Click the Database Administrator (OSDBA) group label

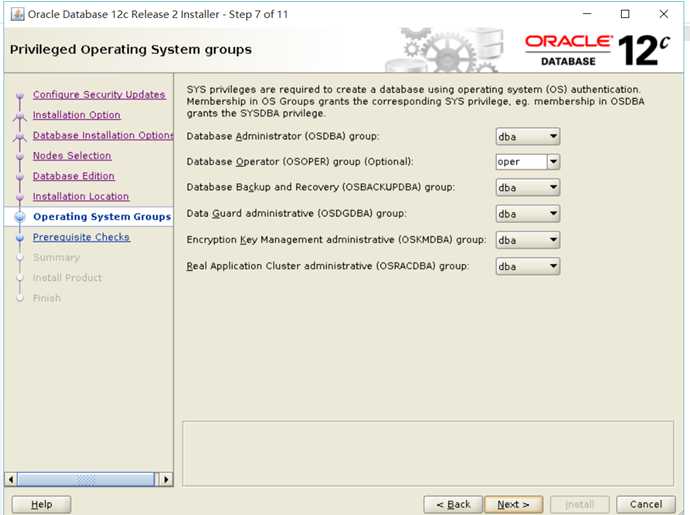(x=283, y=136)
